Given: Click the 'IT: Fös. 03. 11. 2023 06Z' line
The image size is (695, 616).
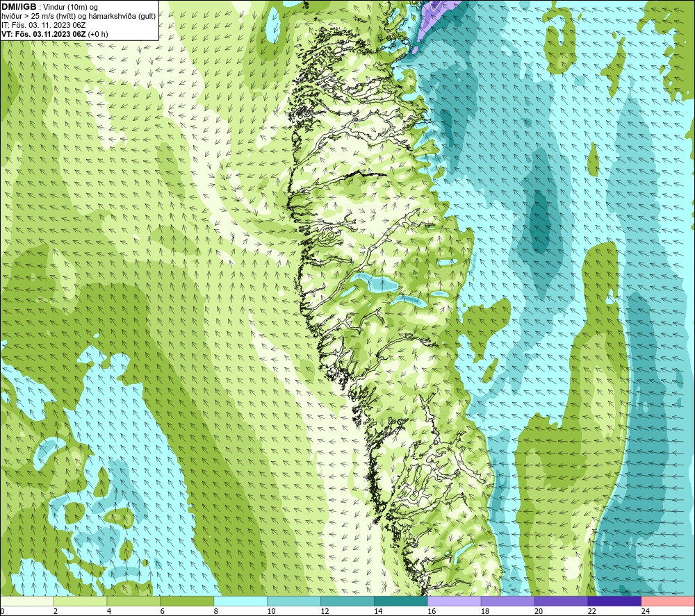Looking at the screenshot, I should 44,25.
